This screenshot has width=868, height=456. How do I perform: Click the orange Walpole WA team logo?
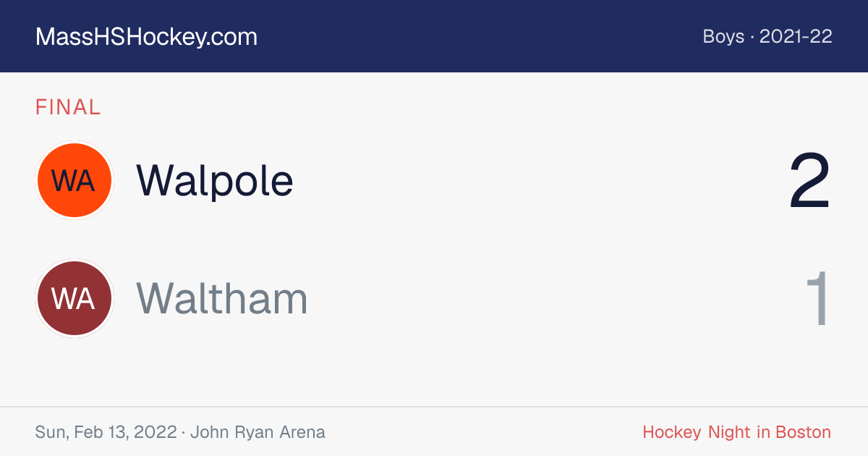pos(74,180)
